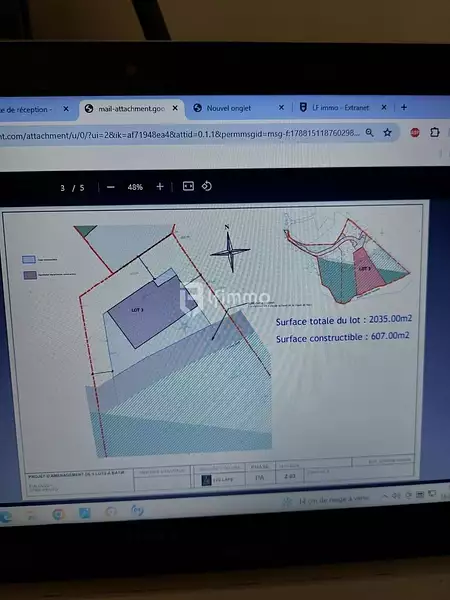Switch to the Nouvel onglet tab
The image size is (450, 600).
(x=229, y=108)
